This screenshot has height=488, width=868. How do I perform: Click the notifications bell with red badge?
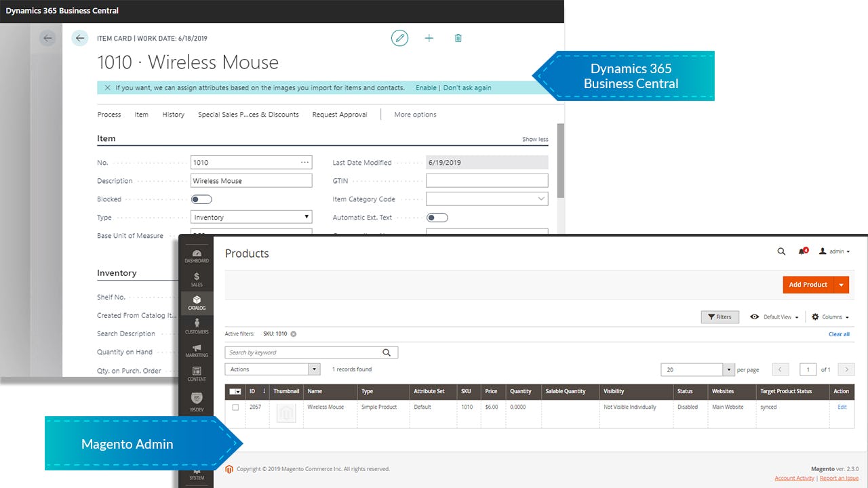point(803,251)
